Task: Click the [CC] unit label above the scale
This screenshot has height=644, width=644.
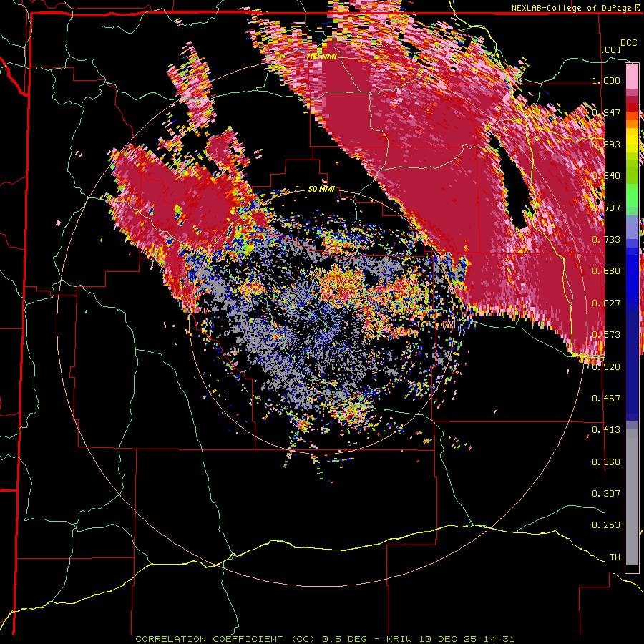Action: [x=611, y=49]
